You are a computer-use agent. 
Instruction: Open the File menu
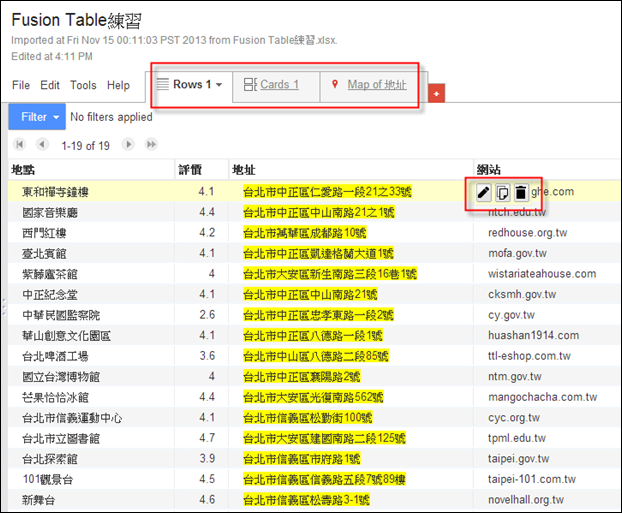[21, 85]
